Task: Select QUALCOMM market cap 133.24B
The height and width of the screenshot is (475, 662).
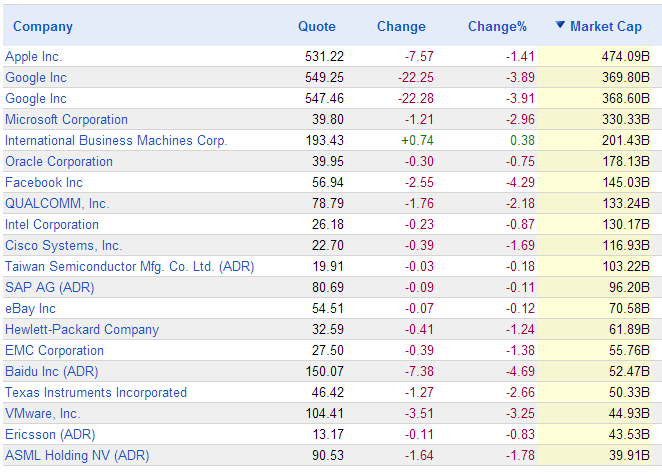Action: 626,204
